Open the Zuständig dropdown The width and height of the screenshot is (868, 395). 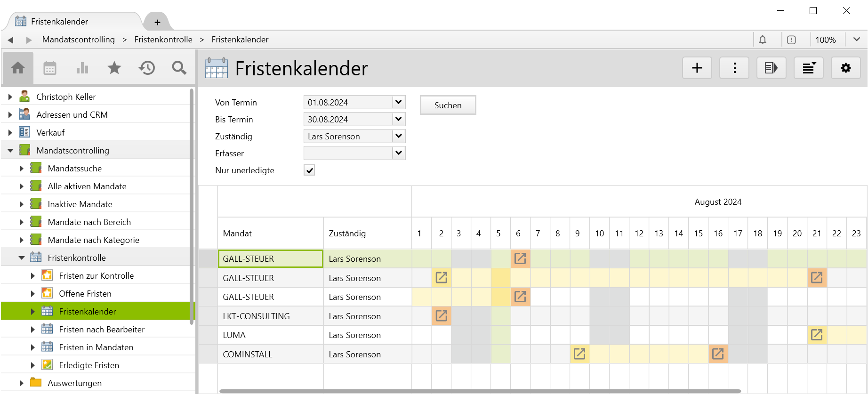398,136
